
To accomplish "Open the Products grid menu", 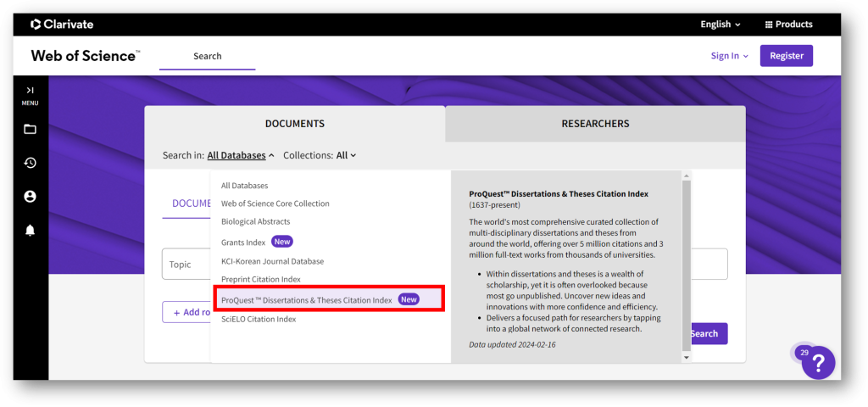I will point(788,25).
